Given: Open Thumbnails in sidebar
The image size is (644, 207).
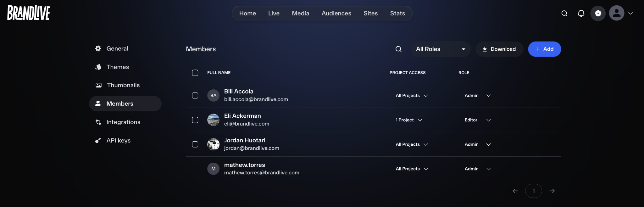Looking at the screenshot, I should (125, 85).
